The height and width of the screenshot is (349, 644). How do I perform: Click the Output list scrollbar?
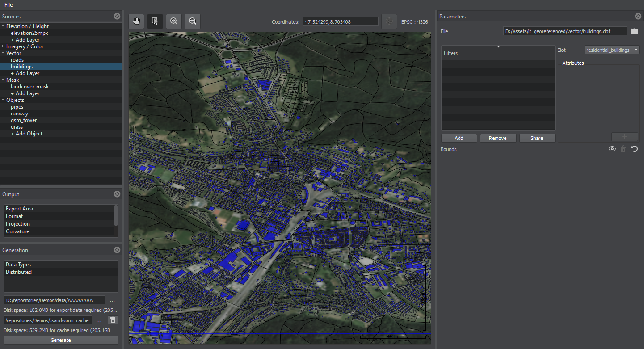coord(116,215)
